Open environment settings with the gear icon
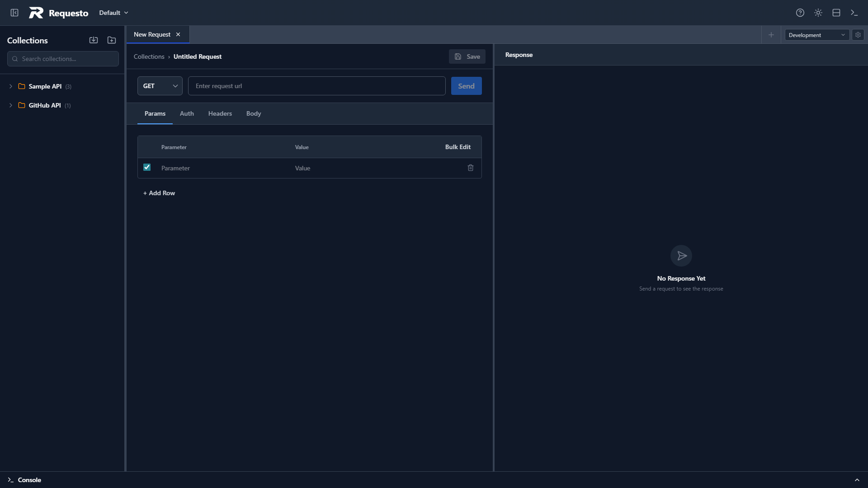The image size is (868, 488). [858, 35]
